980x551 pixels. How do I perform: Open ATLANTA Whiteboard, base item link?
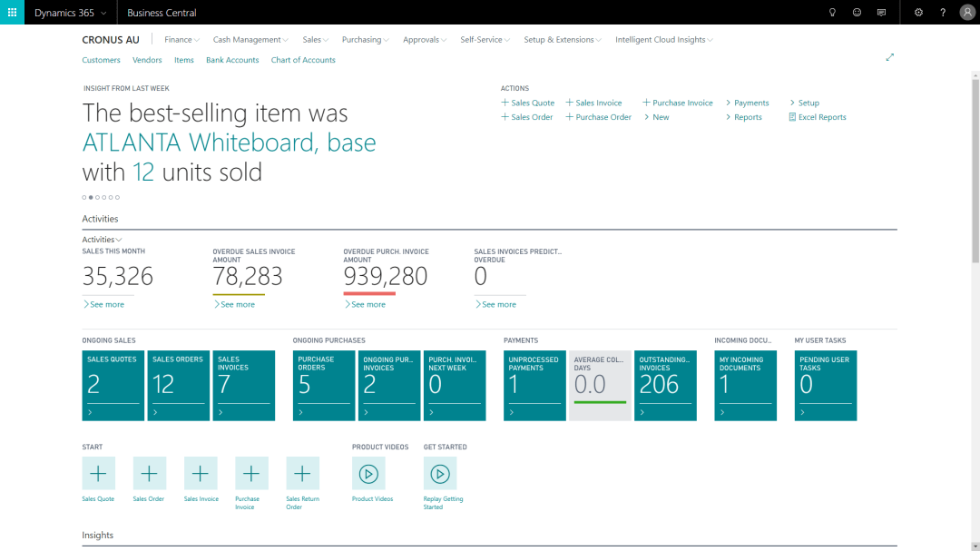tap(229, 143)
